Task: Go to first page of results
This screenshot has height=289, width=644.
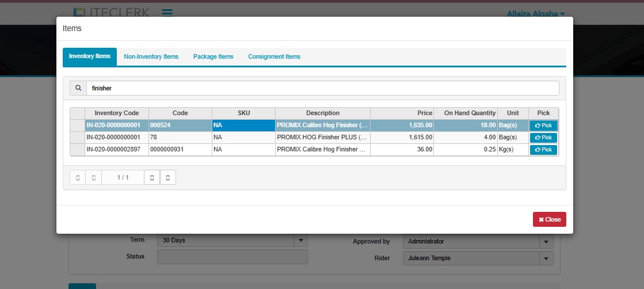Action: pos(78,177)
